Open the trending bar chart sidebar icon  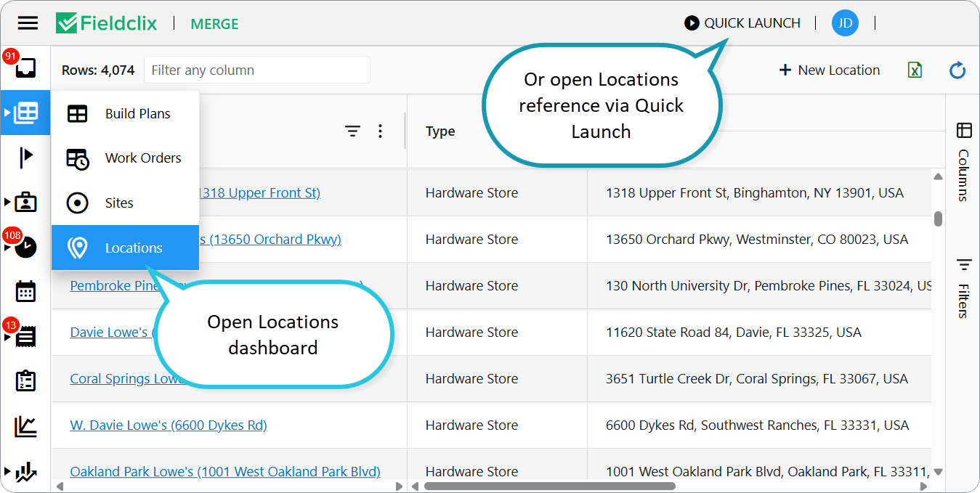(x=25, y=472)
